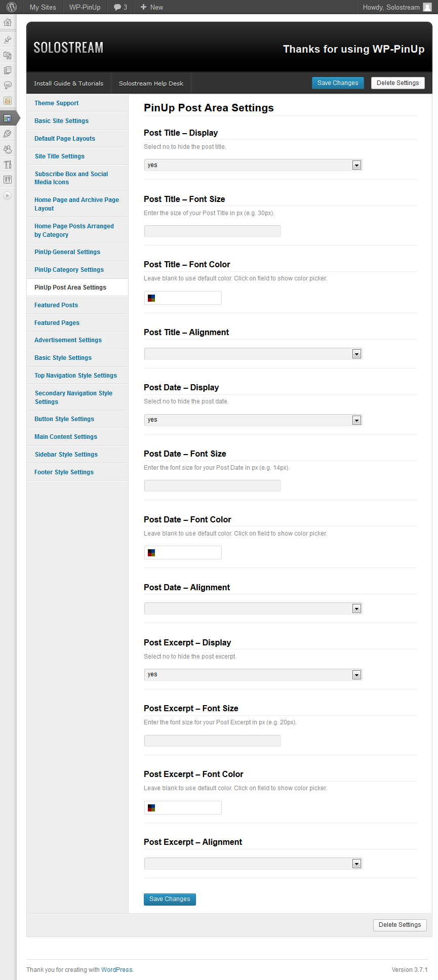Open Theme Support settings section
438x980 pixels.
(77, 103)
